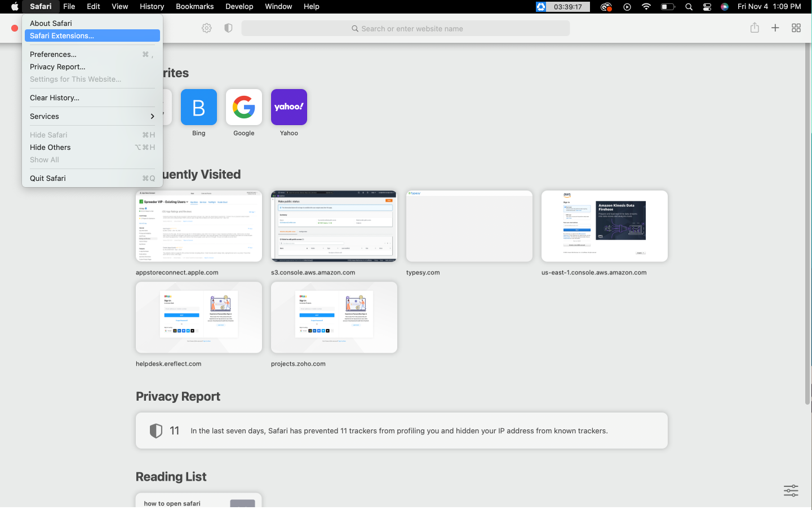This screenshot has height=510, width=812.
Task: Open the Yahoo favorite icon
Action: click(289, 107)
